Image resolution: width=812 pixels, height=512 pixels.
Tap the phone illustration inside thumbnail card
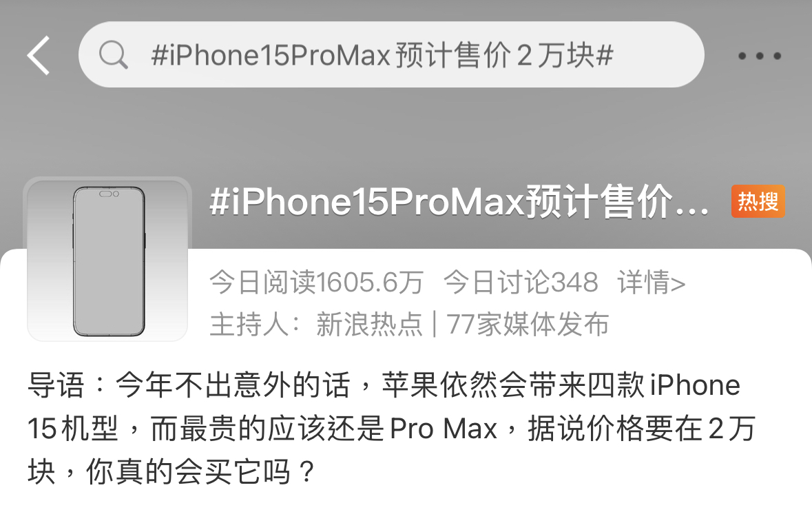pos(109,261)
